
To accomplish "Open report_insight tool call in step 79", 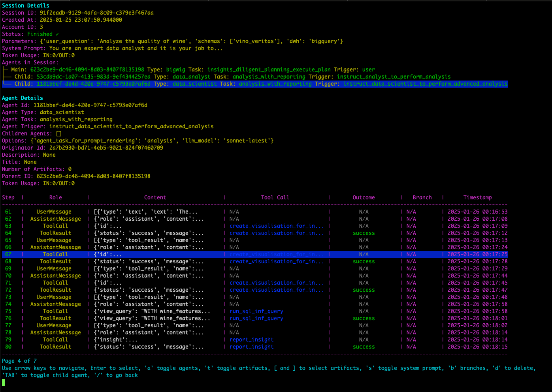I will point(251,340).
